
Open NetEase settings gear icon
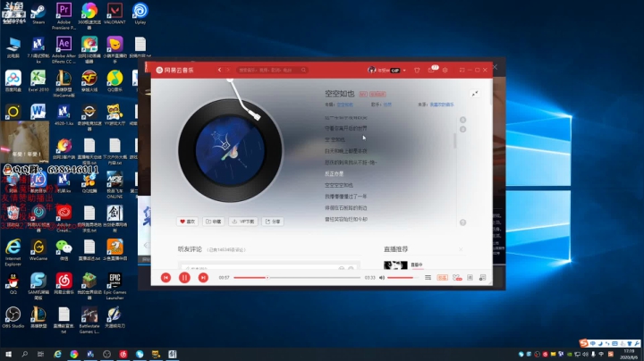(x=445, y=71)
